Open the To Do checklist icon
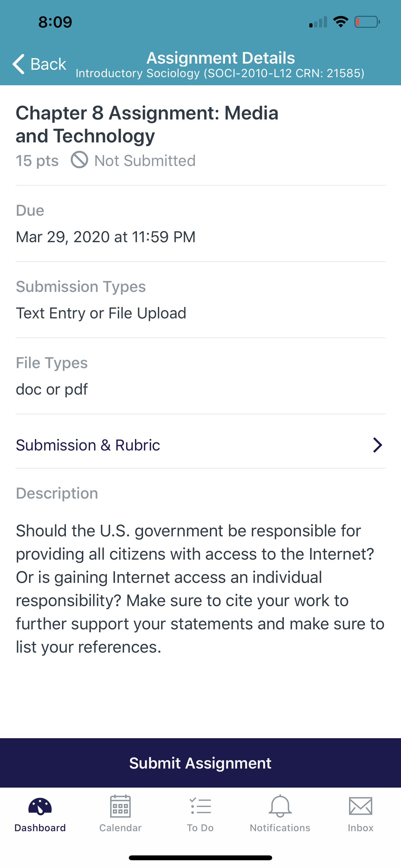Screen dimensions: 401x868 pos(200,806)
